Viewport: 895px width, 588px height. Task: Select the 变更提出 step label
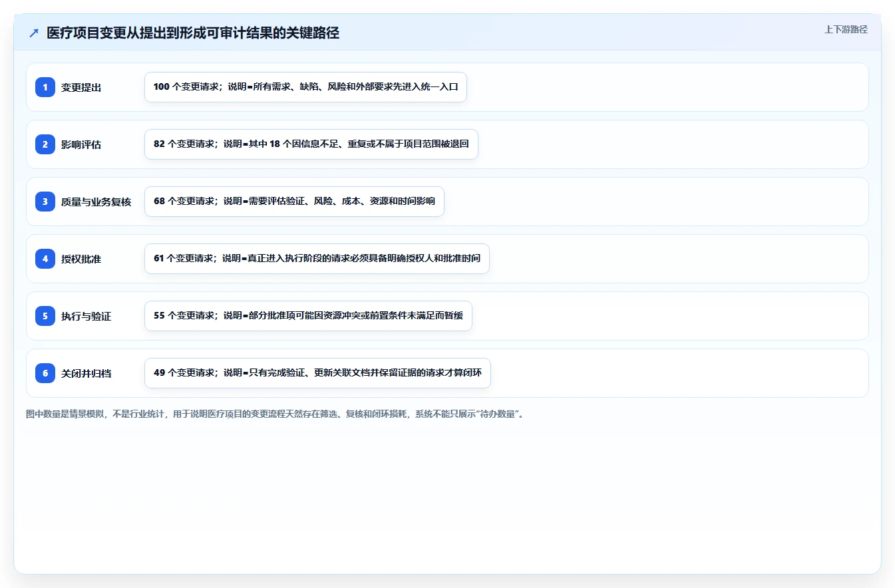point(81,88)
